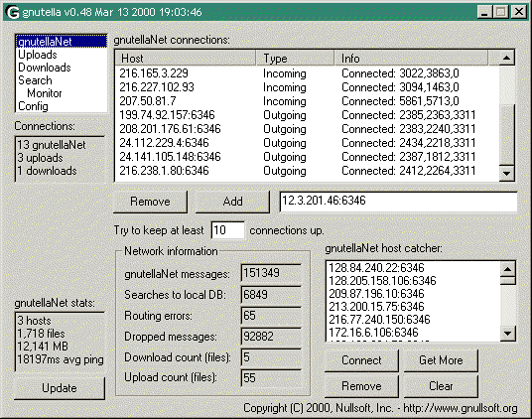Image resolution: width=532 pixels, height=419 pixels.
Task: Click Remove under the host catcher
Action: 361,386
